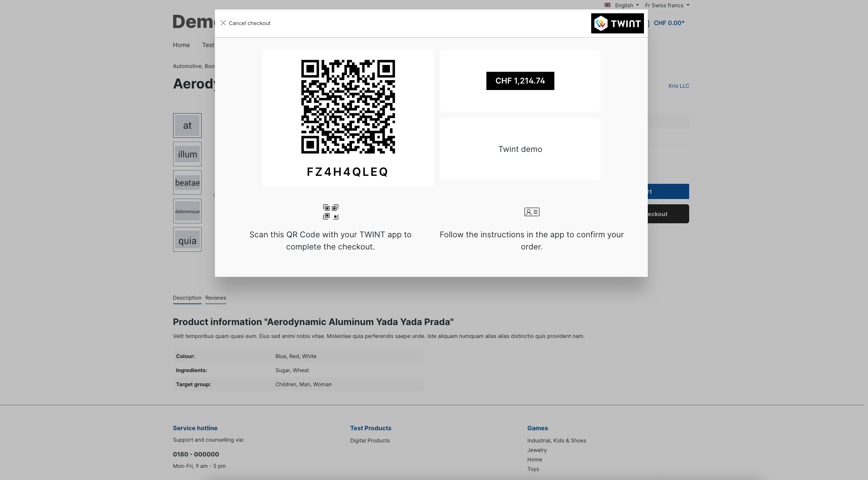Open the Home footer category link

point(535,459)
